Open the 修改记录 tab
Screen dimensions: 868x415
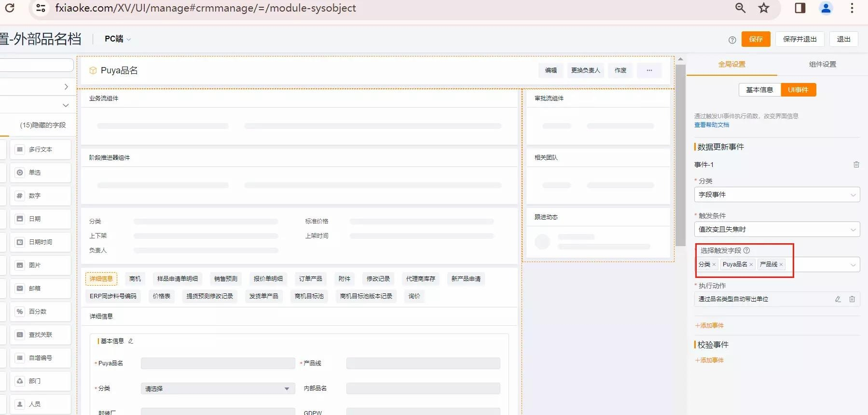(x=378, y=278)
